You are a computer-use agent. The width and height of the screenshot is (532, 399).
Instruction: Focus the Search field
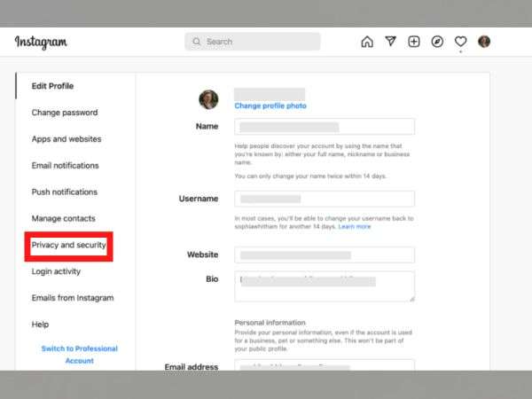[252, 42]
